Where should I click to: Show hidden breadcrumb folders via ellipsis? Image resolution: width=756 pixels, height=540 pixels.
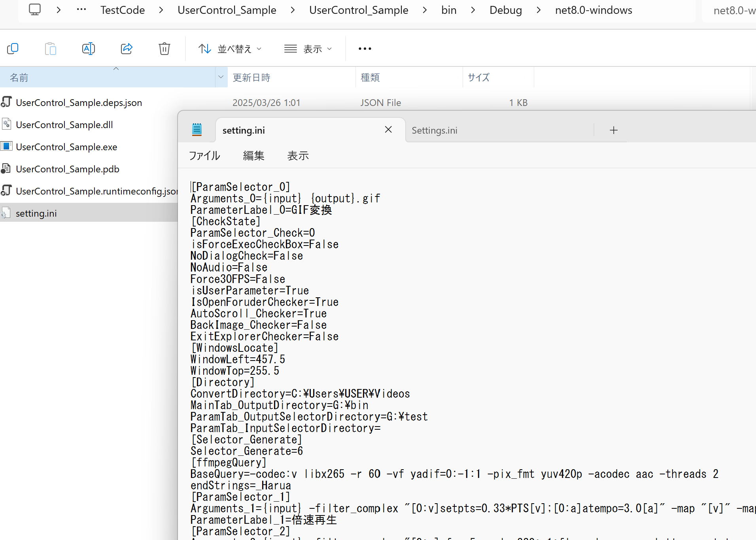(81, 10)
